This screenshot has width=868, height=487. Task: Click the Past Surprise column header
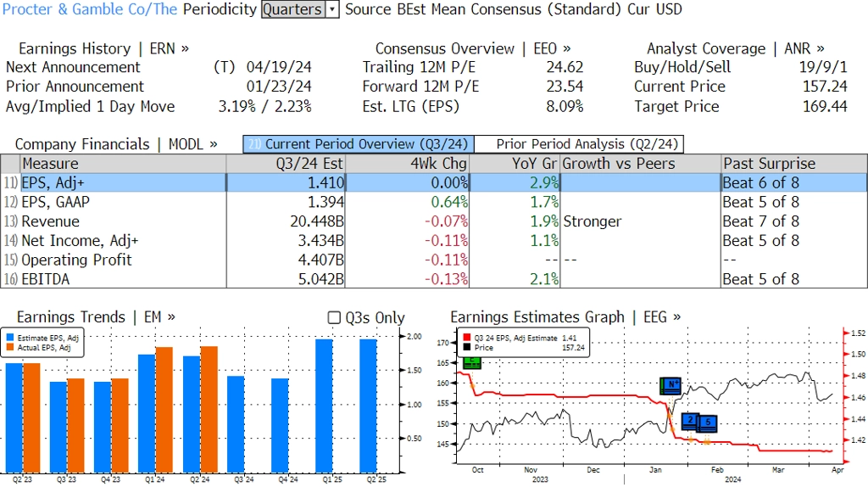point(794,164)
